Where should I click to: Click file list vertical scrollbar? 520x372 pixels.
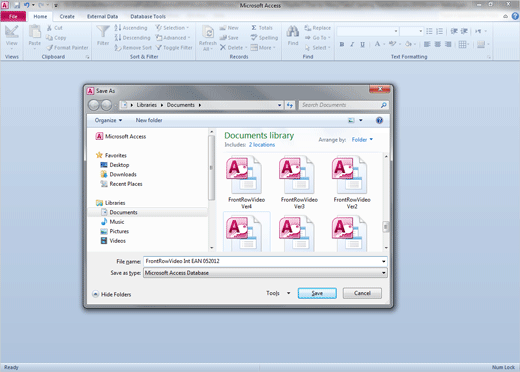click(386, 202)
